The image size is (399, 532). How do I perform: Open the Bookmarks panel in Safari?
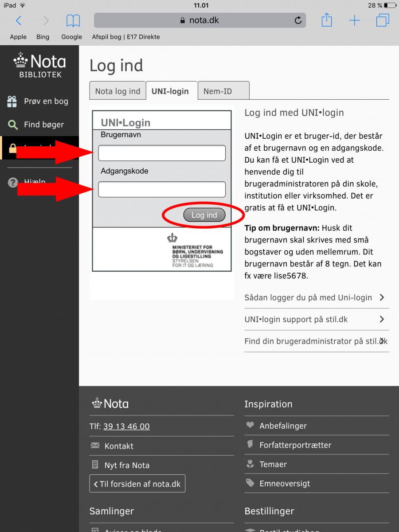point(72,21)
